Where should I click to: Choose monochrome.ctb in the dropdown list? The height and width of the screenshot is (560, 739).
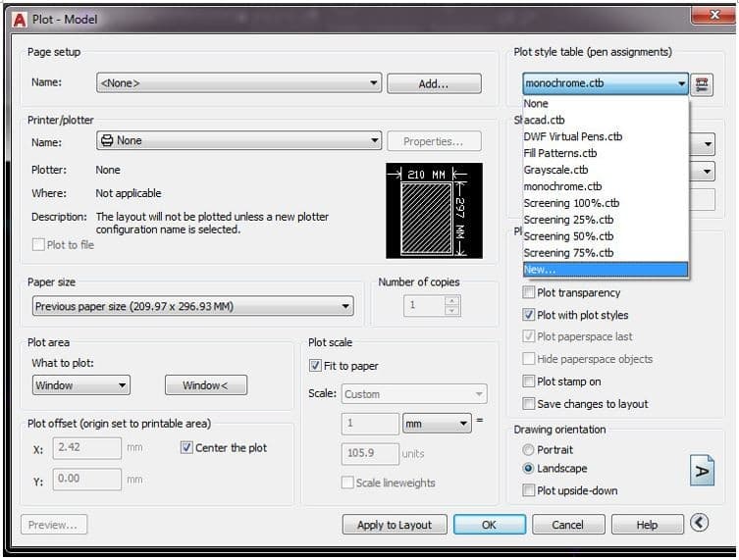click(x=606, y=186)
